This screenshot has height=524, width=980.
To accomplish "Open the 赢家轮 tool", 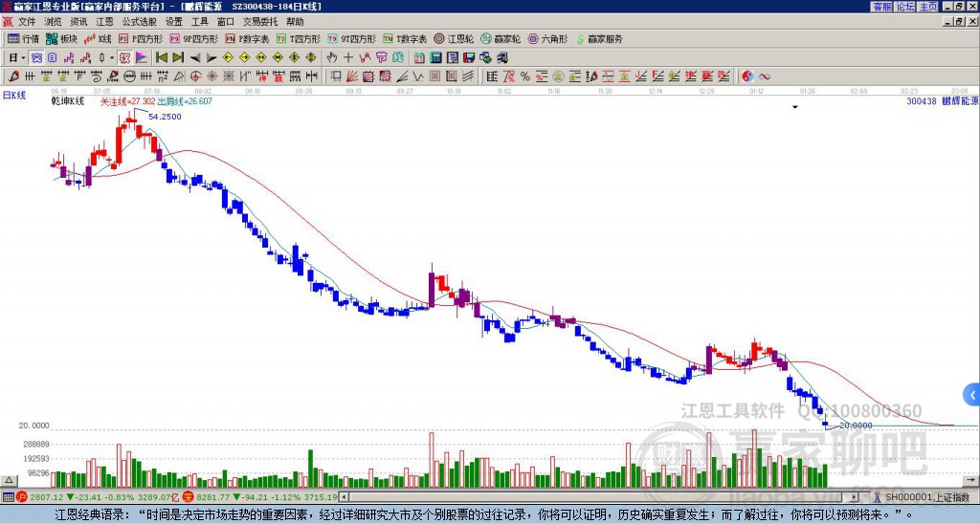I will 501,38.
